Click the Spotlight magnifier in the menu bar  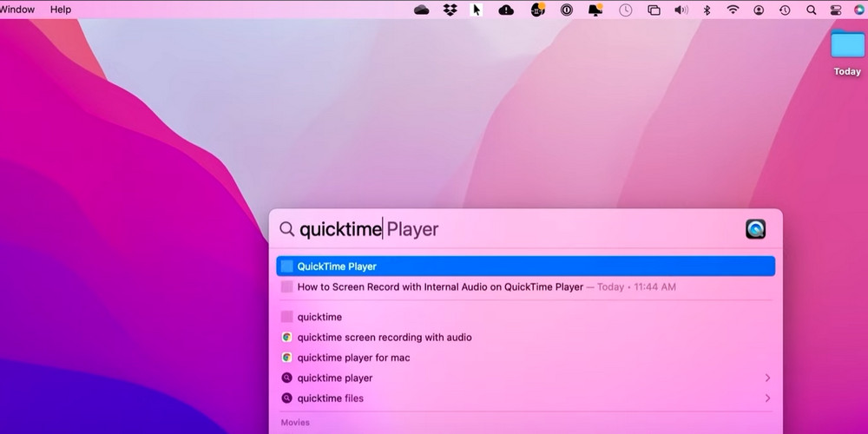pyautogui.click(x=811, y=10)
